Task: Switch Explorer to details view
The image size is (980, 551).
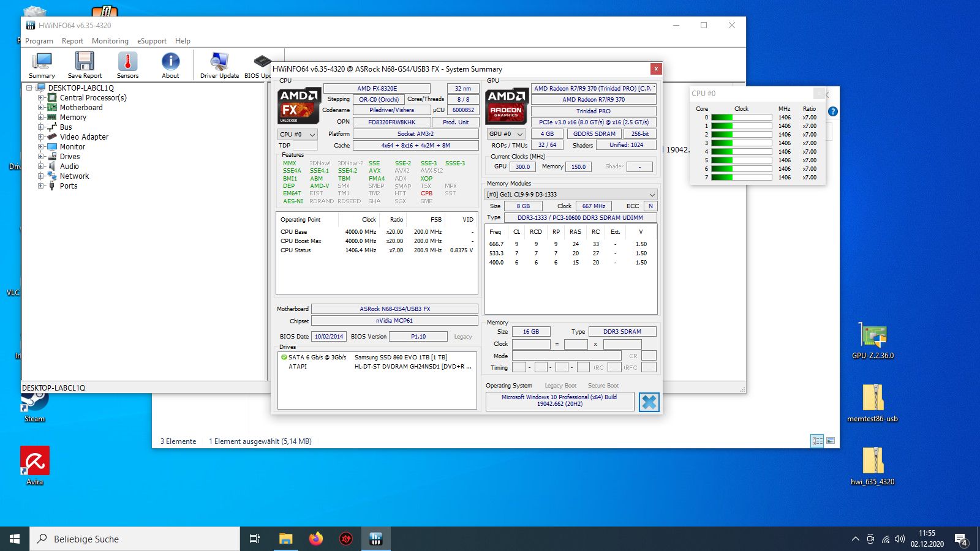Action: click(x=817, y=441)
